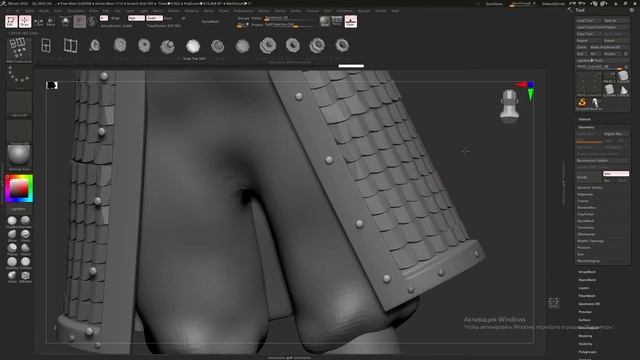Click the head camera navigation widget

tap(509, 106)
